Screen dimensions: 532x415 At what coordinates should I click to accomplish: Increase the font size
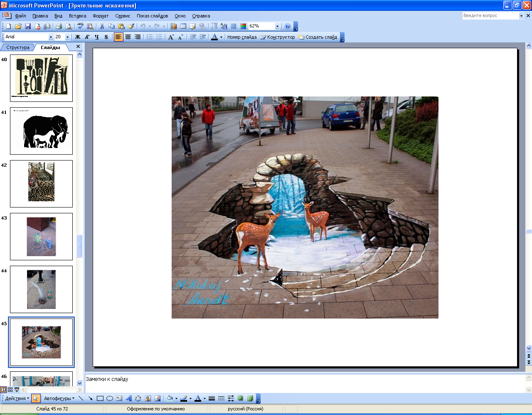coord(171,37)
